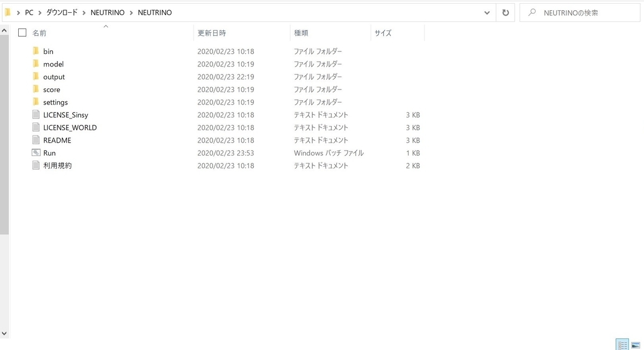Screen dimensions: 644x350
Task: Open the address bar history dropdown
Action: click(487, 12)
